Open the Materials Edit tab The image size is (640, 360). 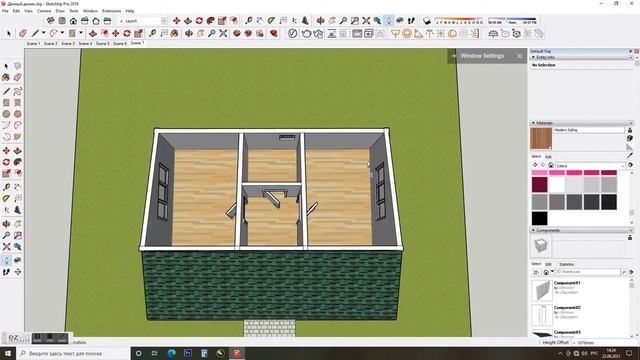pyautogui.click(x=548, y=157)
